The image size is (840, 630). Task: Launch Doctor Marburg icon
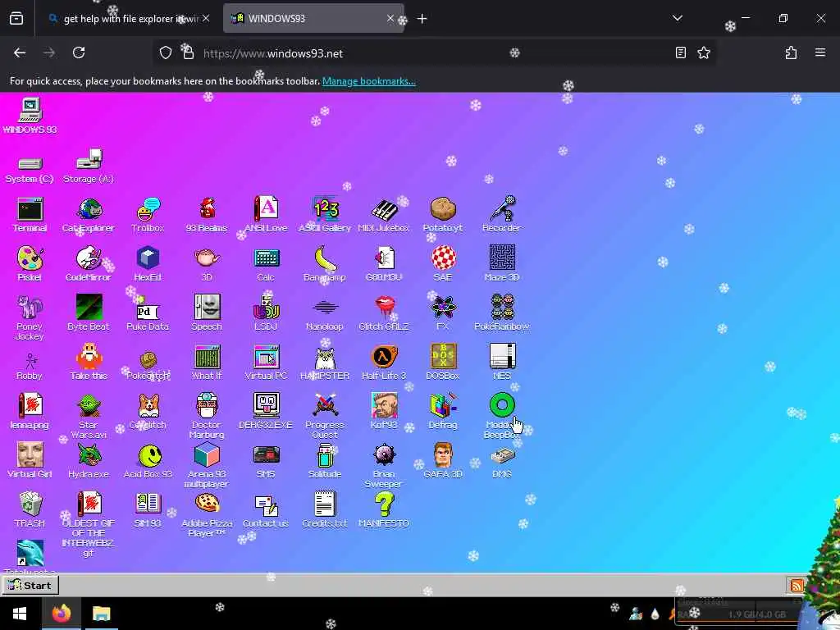pos(207,416)
